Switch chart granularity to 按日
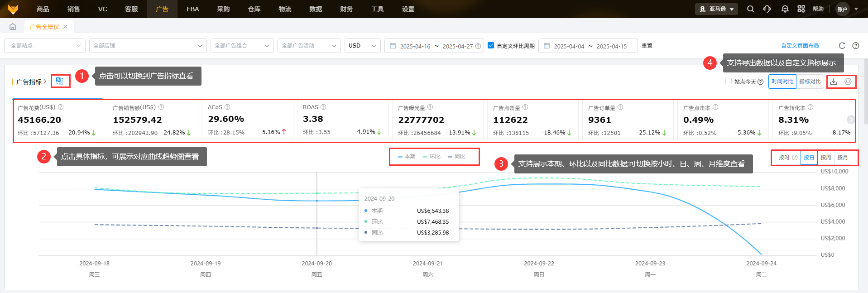This screenshot has width=868, height=293. pyautogui.click(x=809, y=158)
